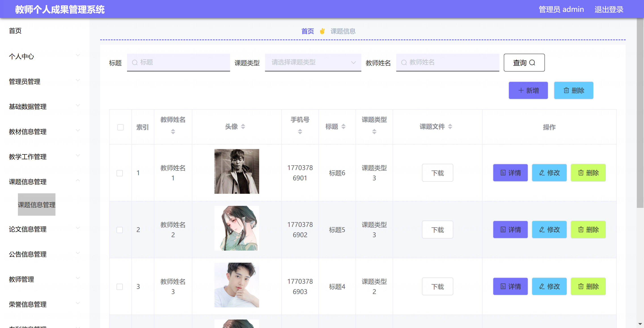Screen dimensions: 644x328
Task: Collapse 课题信息管理 sidebar menu
Action: click(x=44, y=181)
